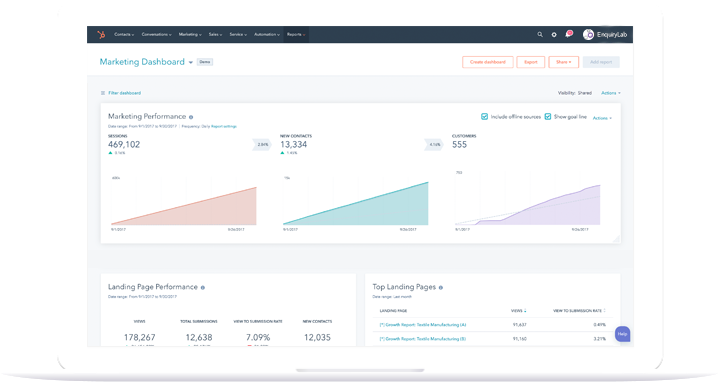Click the HubSpot sprocket logo
The image size is (719, 382).
pos(101,34)
